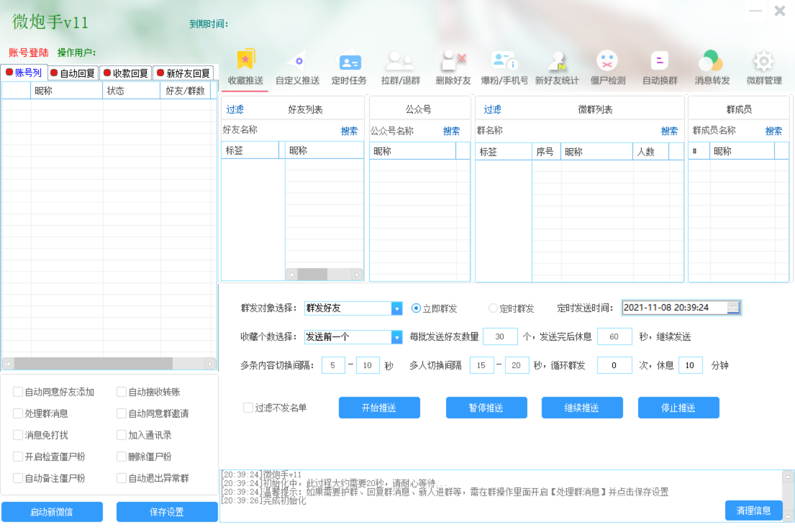
Task: Open the 删除好友 delete friends tool
Action: (x=453, y=68)
